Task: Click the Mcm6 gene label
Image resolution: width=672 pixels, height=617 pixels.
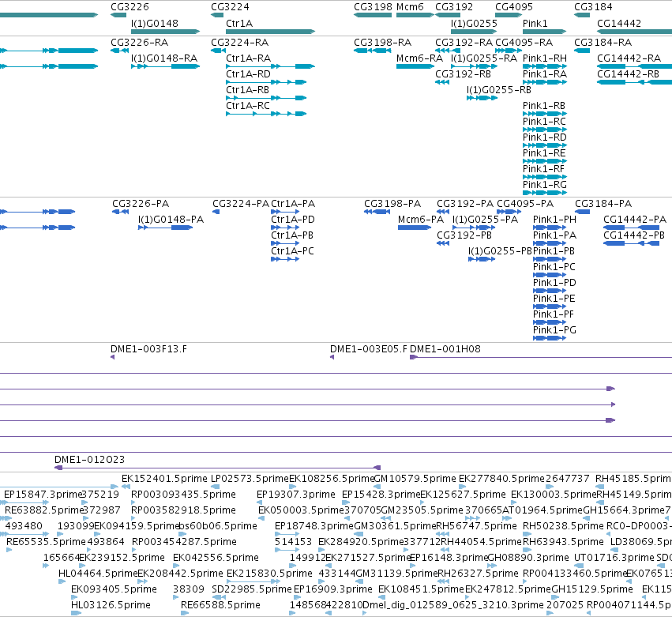Action: tap(410, 7)
